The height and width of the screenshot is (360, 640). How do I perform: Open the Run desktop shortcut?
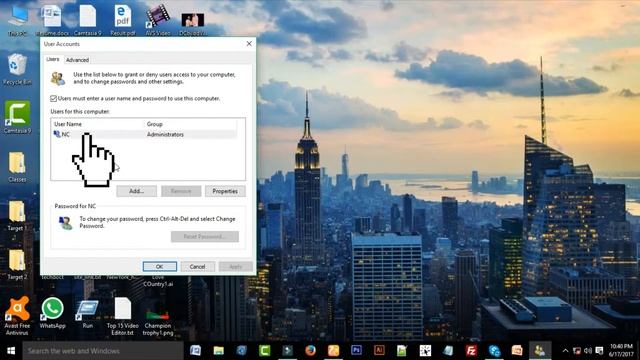pos(87,313)
